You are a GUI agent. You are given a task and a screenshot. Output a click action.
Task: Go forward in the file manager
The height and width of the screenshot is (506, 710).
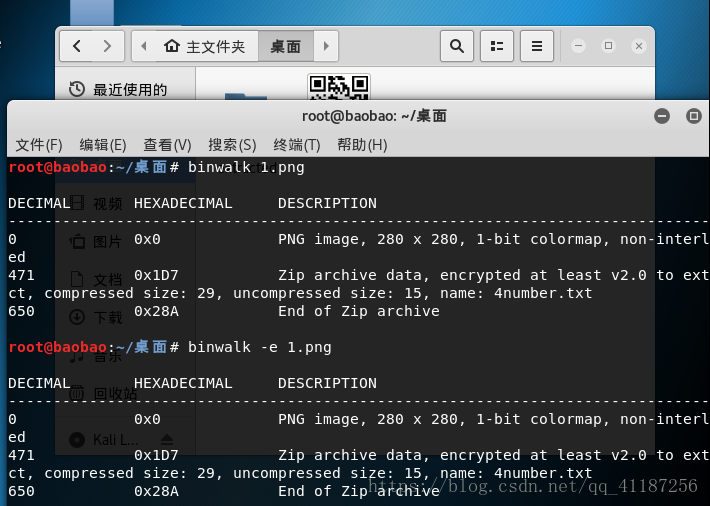107,46
